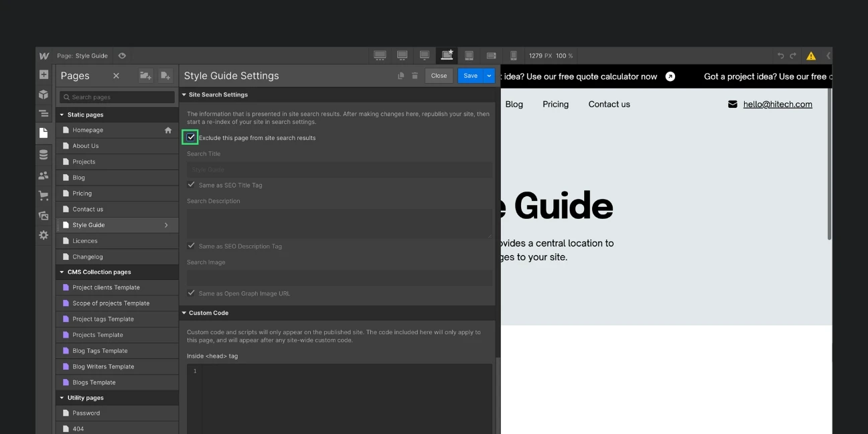Open the Users panel
The height and width of the screenshot is (434, 868).
[44, 175]
